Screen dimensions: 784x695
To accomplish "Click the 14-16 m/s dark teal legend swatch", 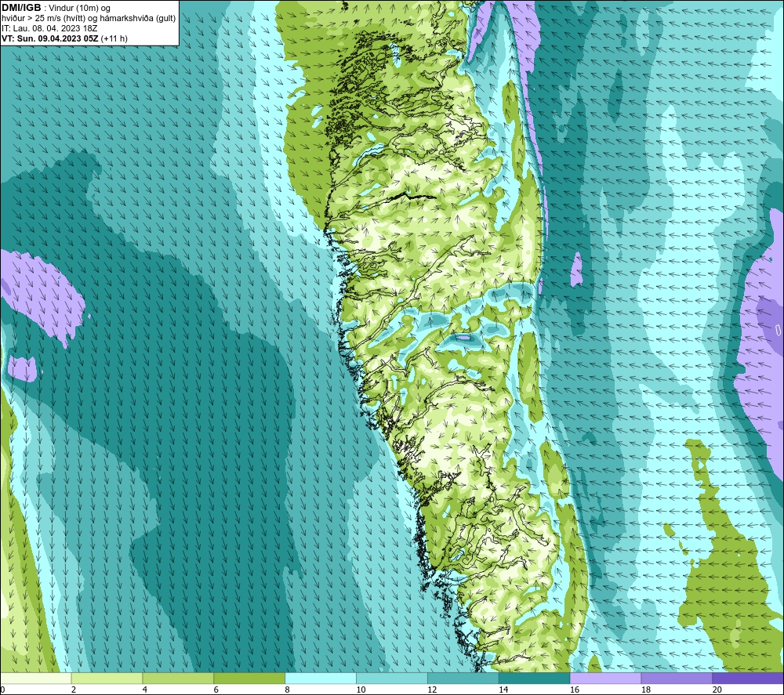I will (535, 678).
